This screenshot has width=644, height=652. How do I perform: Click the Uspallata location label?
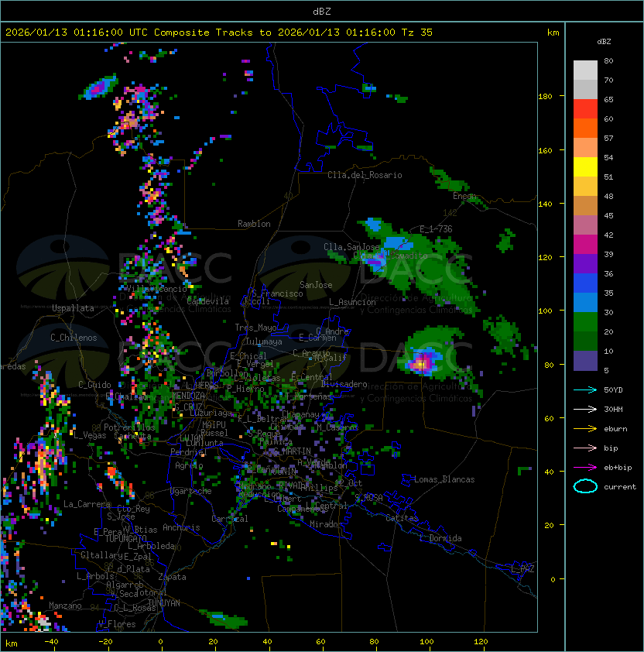point(73,308)
